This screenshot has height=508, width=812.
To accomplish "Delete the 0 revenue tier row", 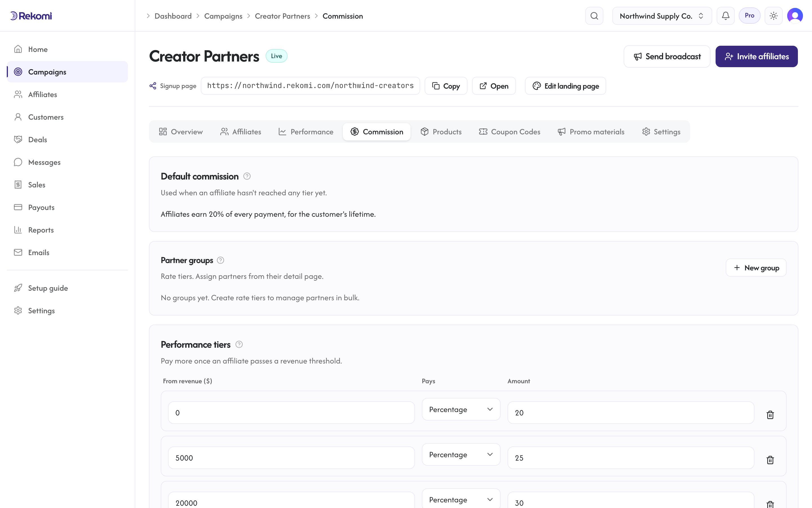I will [770, 415].
